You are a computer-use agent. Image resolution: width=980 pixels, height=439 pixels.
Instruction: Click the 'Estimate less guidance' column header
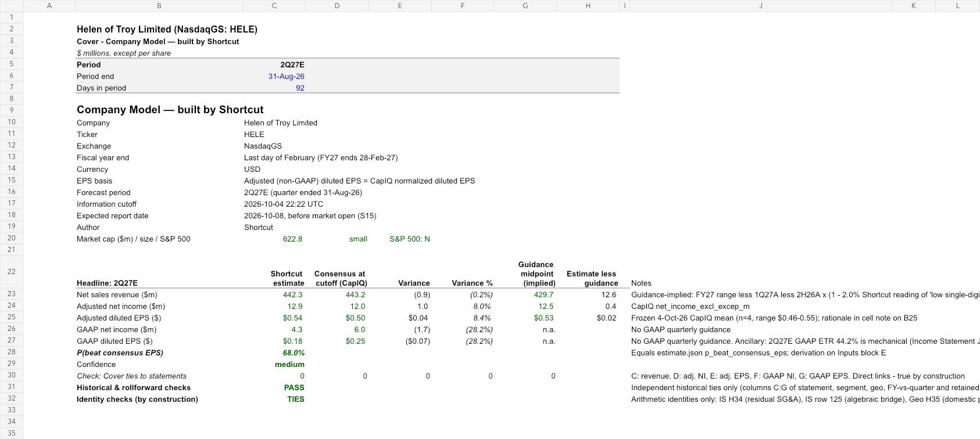coord(591,278)
